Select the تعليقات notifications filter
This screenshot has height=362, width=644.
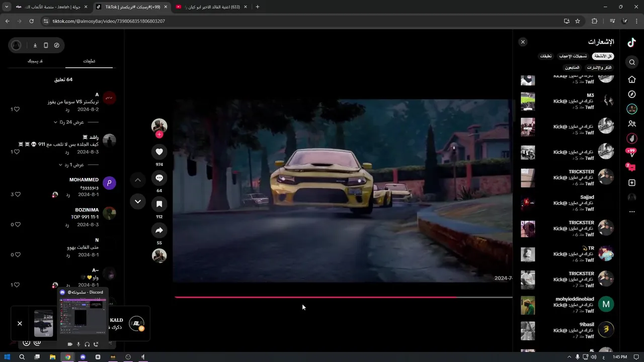point(546,56)
